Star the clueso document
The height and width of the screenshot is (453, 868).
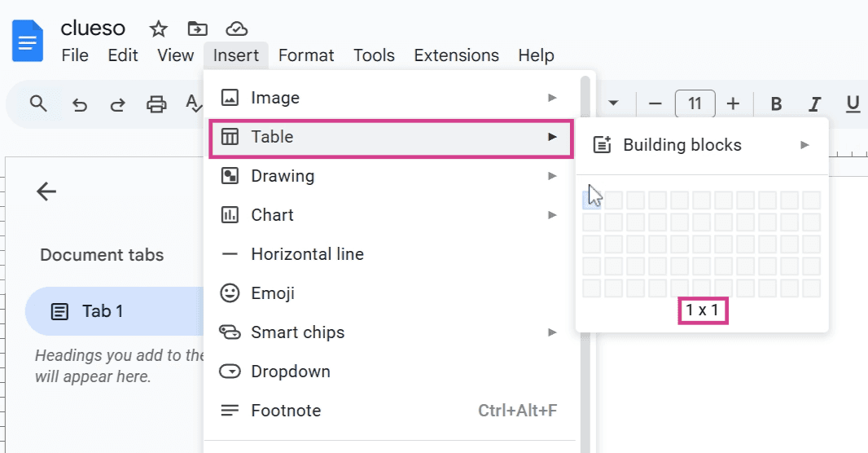pyautogui.click(x=158, y=29)
